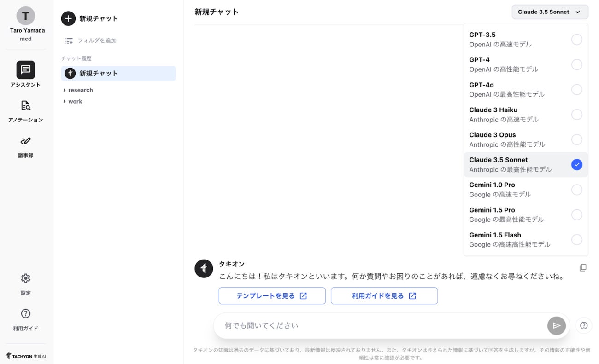Choose GPT-4o from the model list
The image size is (599, 364).
point(526,90)
